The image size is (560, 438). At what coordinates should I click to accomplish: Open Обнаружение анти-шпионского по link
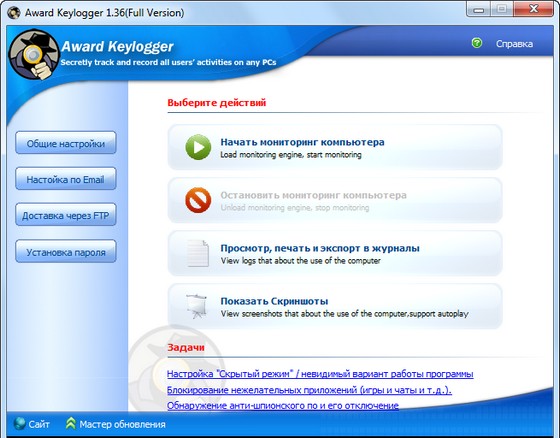click(283, 405)
